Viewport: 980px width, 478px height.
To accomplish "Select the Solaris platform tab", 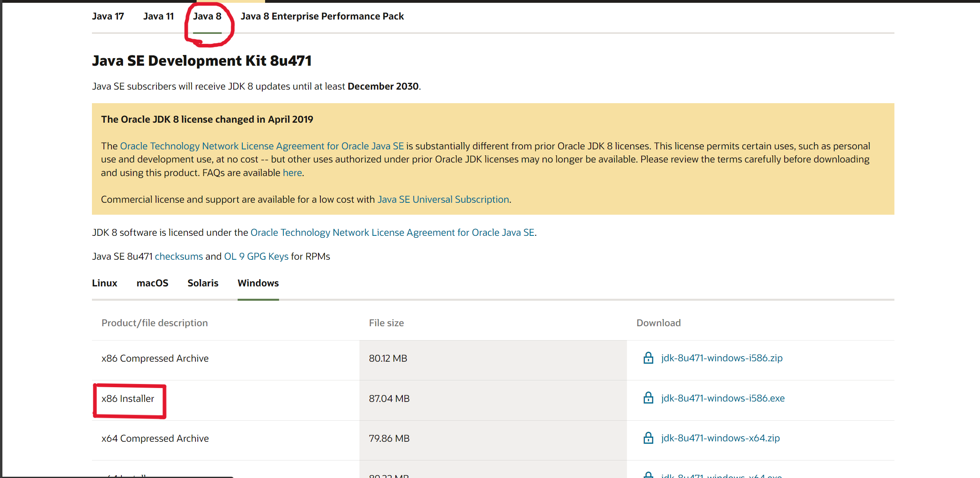I will pos(203,283).
